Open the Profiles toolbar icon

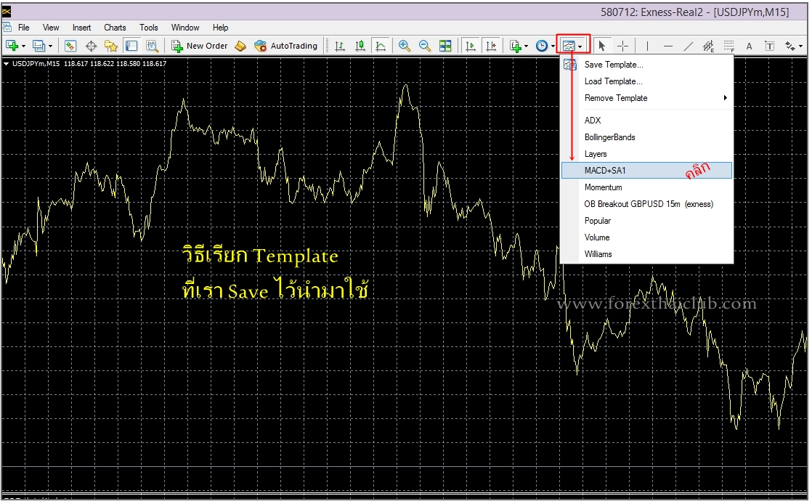[x=38, y=46]
